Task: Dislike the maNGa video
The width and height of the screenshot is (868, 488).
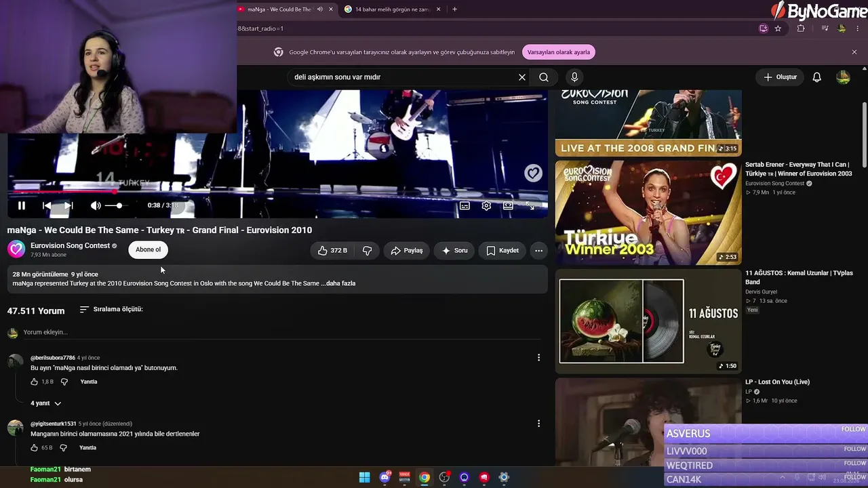Action: (x=368, y=250)
